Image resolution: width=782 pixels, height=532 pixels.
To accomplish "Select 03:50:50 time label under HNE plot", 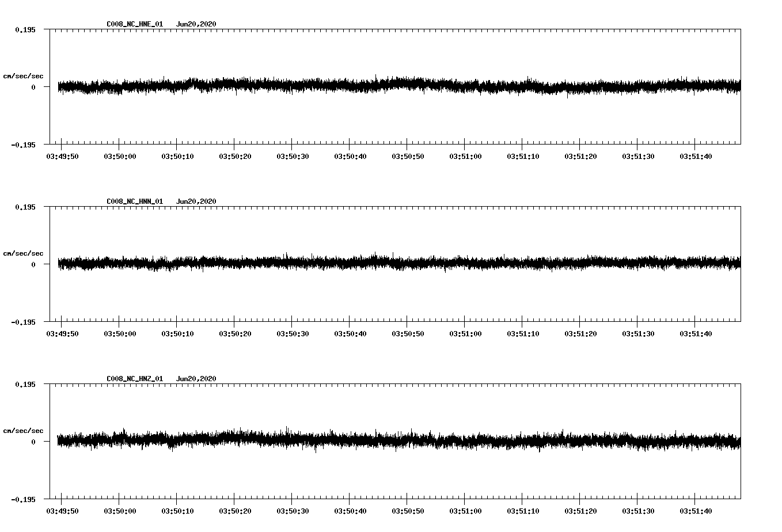I will point(408,157).
